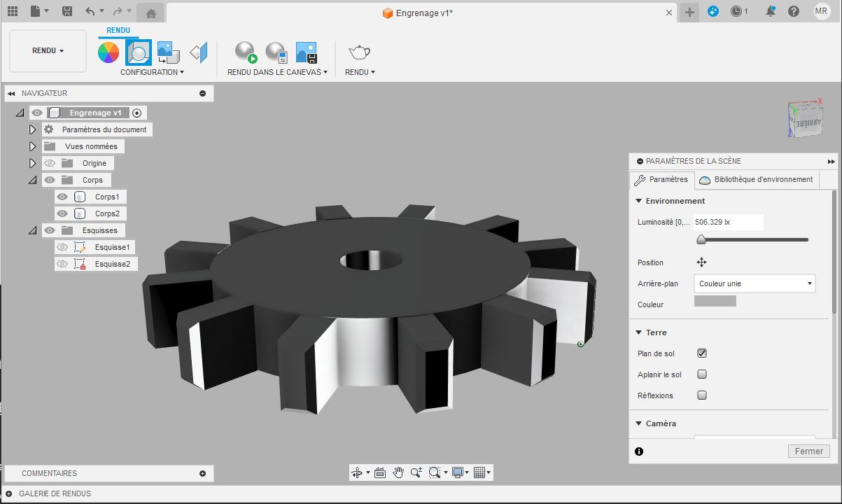Open display settings monitor dropdown
The image size is (842, 504).
461,472
